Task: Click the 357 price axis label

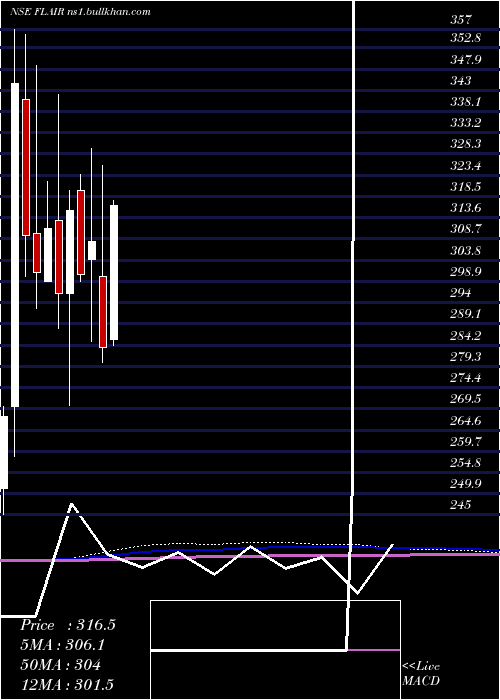Action: pos(461,19)
